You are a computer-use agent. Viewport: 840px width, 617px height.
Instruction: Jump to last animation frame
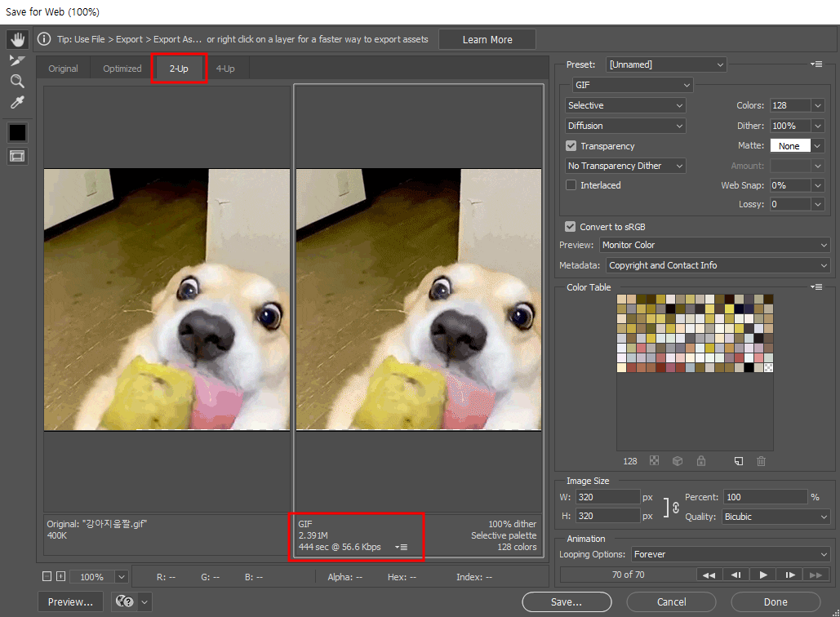(x=816, y=575)
